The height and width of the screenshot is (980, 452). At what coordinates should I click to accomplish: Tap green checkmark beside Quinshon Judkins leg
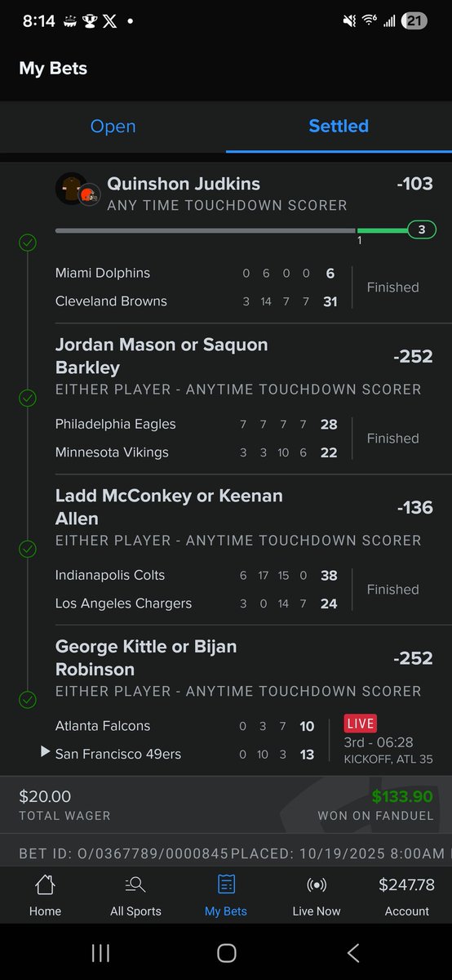pyautogui.click(x=28, y=243)
